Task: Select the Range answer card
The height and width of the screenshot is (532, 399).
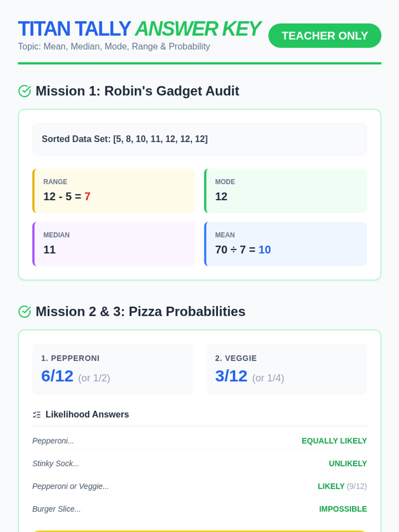Action: [x=114, y=191]
